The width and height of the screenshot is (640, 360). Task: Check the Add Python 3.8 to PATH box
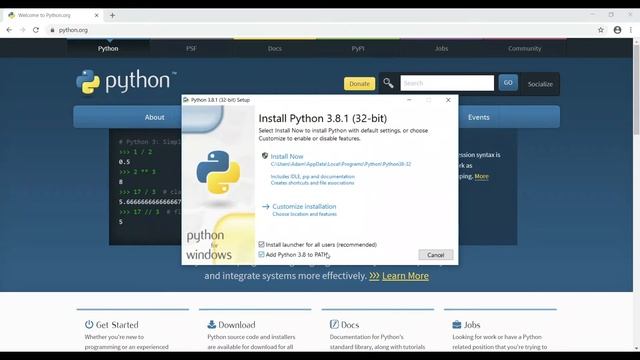[x=261, y=254]
